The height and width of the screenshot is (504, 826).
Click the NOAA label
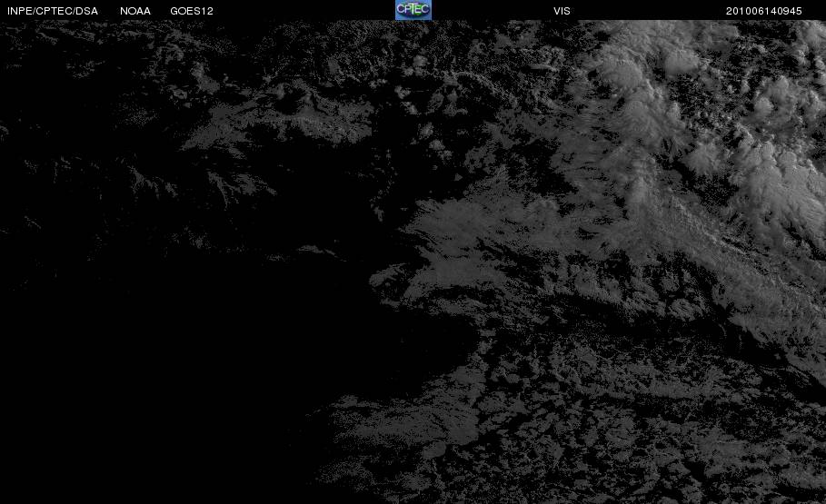pos(135,11)
